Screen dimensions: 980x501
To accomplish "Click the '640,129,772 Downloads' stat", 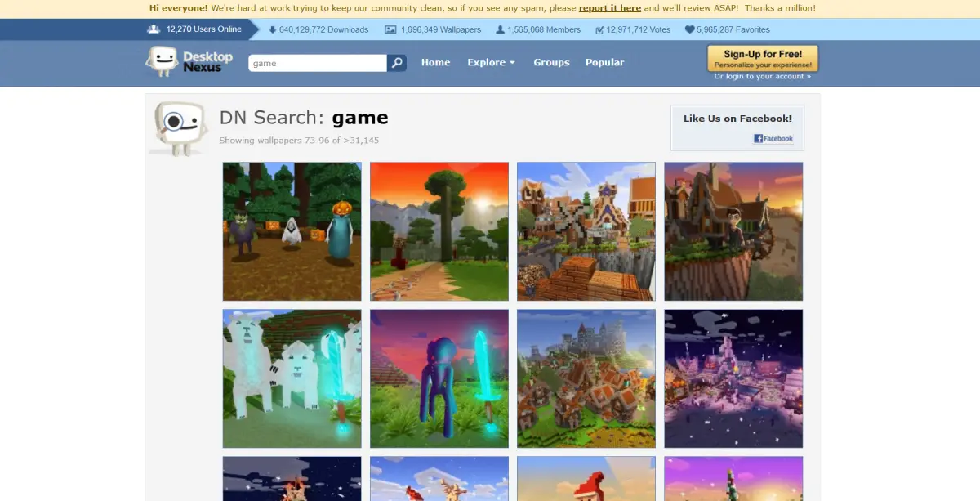I will [x=323, y=29].
